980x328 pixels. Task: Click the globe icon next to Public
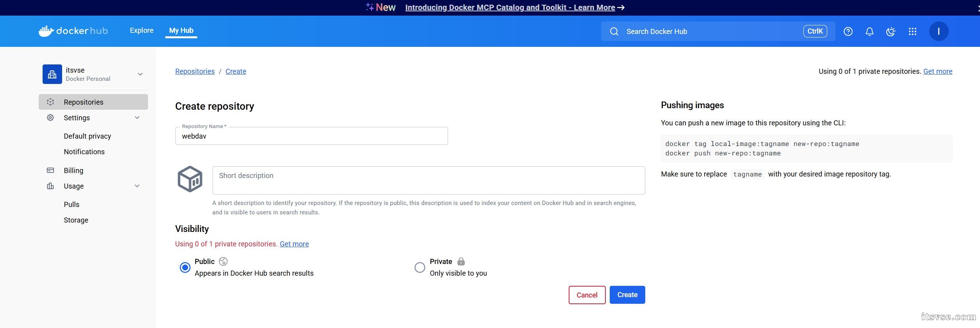pos(223,261)
